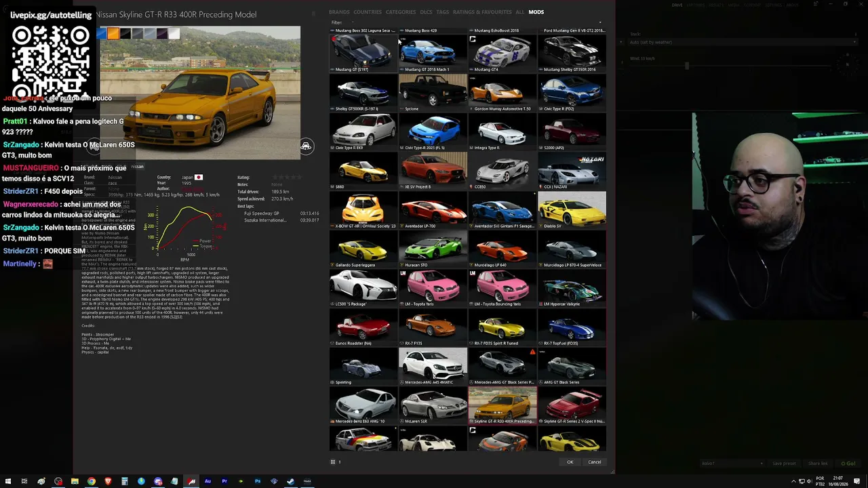Click the warning triangle on Mercedes-AMG GT thumbnail

coord(532,352)
